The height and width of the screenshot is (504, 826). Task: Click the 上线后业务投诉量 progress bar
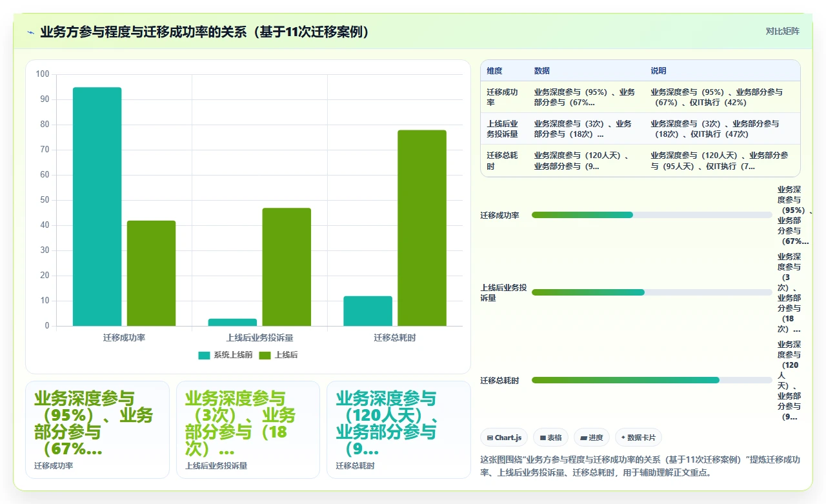pyautogui.click(x=652, y=292)
